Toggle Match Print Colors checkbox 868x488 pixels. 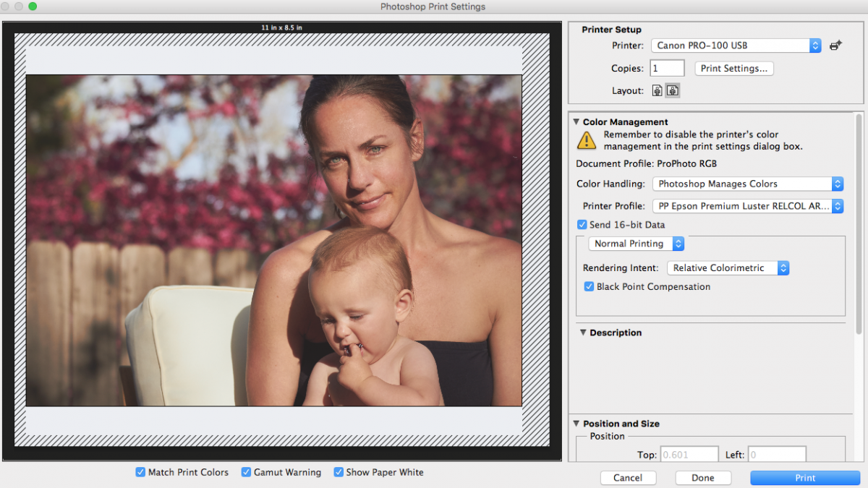click(x=140, y=472)
